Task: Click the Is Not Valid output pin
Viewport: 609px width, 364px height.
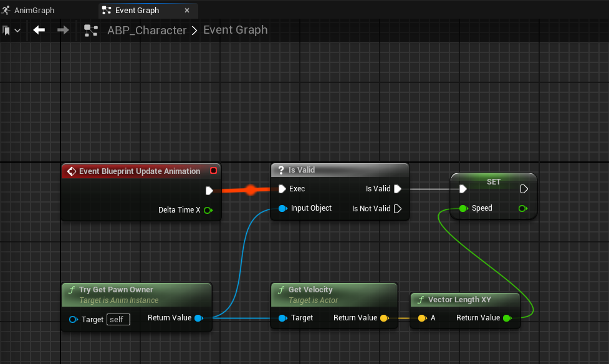Action: (x=397, y=209)
